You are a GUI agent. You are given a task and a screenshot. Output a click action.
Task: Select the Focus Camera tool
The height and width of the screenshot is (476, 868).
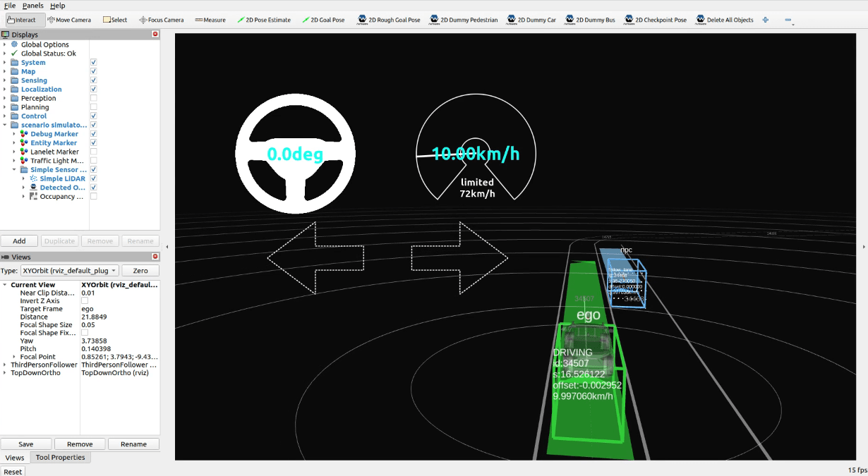(161, 20)
